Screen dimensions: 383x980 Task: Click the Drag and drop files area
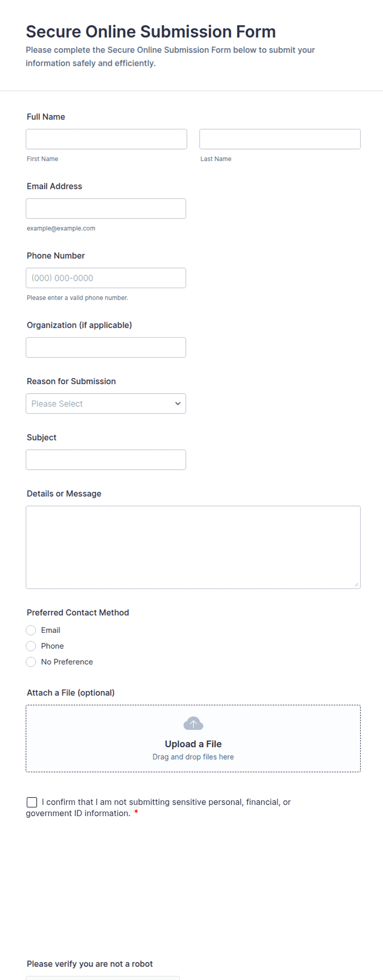(193, 739)
